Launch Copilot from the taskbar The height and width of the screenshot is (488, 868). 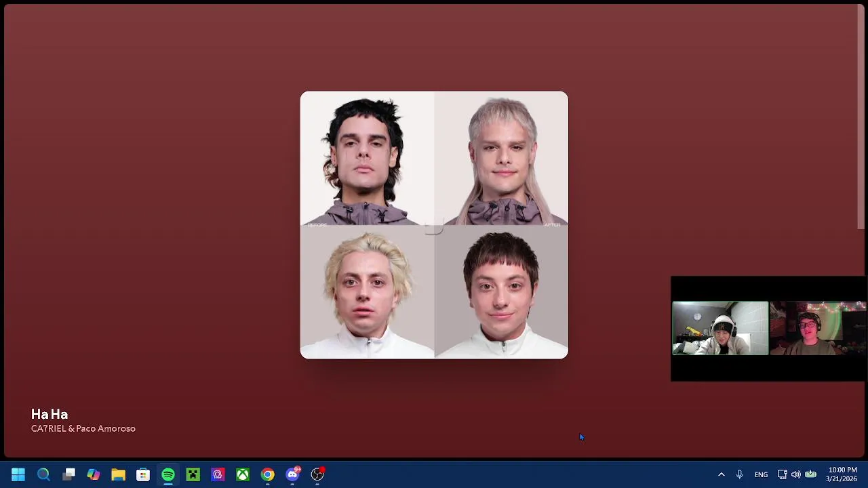click(x=94, y=474)
